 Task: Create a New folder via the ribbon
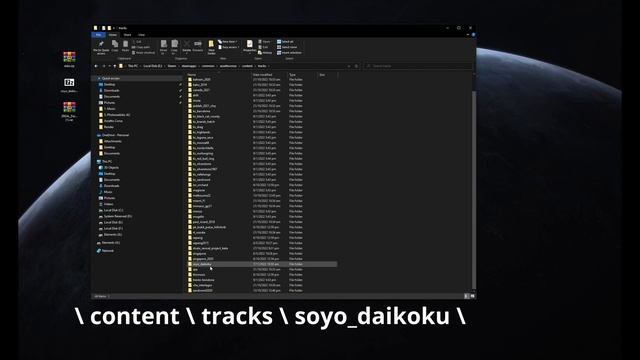pos(211,47)
